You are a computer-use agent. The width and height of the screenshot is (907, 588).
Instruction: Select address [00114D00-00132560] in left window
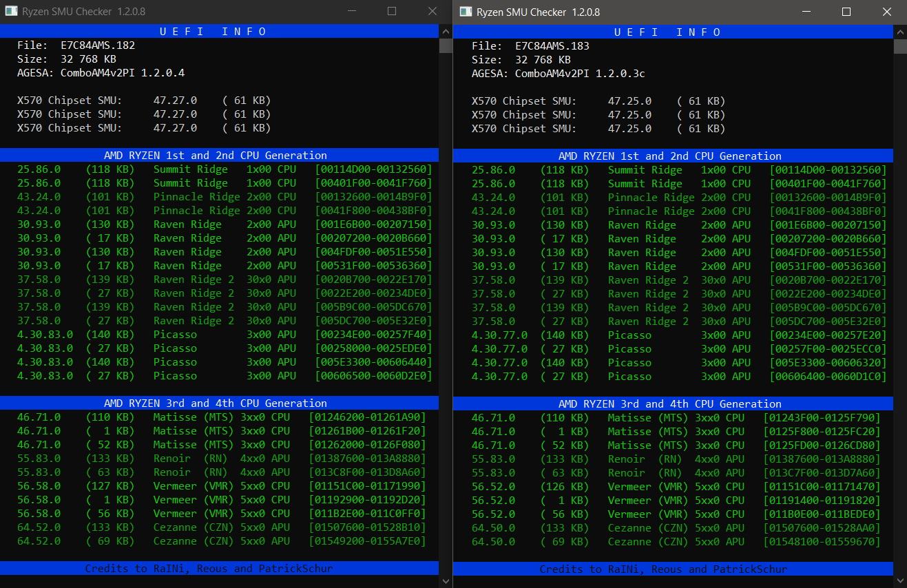point(374,169)
